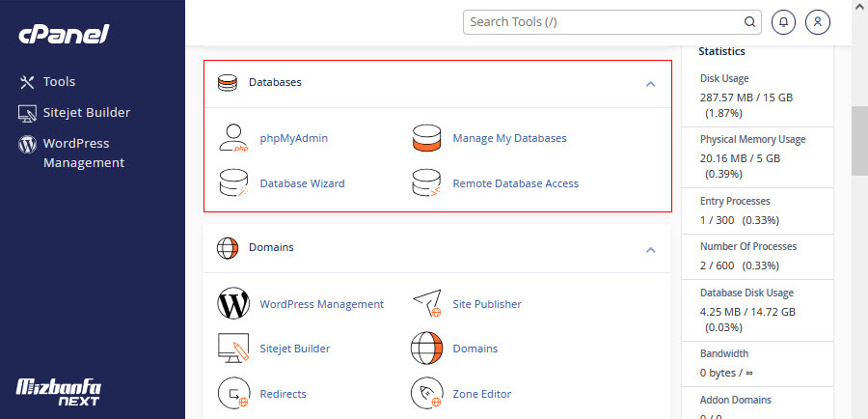This screenshot has height=419, width=868.
Task: Click the page vertical scrollbar thumb
Action: point(859,141)
